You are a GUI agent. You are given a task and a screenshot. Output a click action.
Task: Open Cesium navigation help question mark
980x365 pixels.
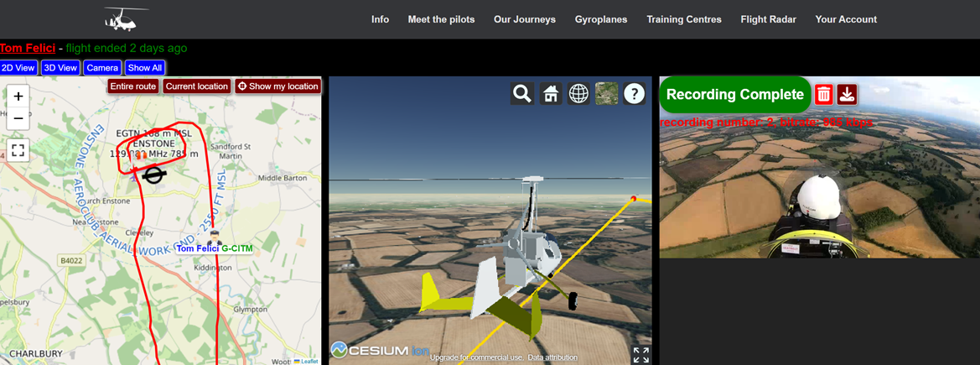635,94
